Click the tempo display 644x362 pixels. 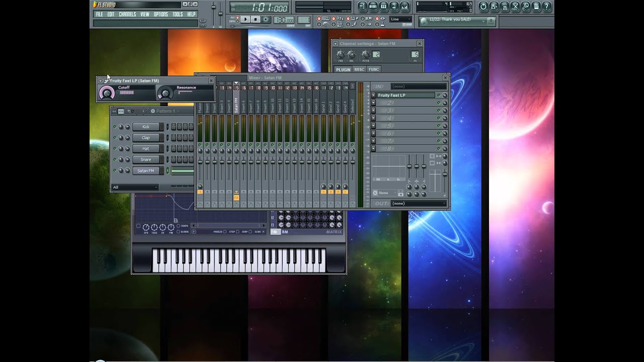[x=283, y=20]
